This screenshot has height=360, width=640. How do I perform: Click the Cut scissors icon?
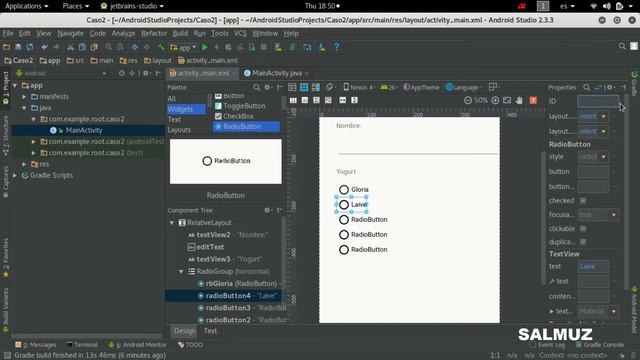click(70, 47)
